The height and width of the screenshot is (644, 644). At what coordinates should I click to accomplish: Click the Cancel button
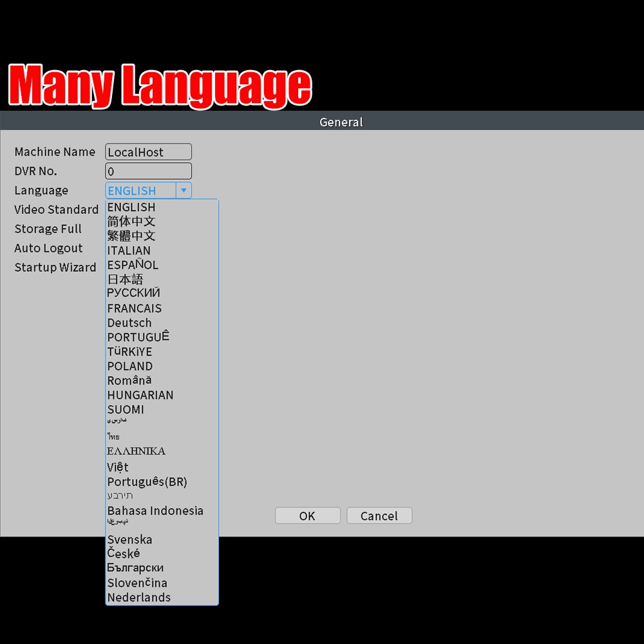tap(379, 515)
